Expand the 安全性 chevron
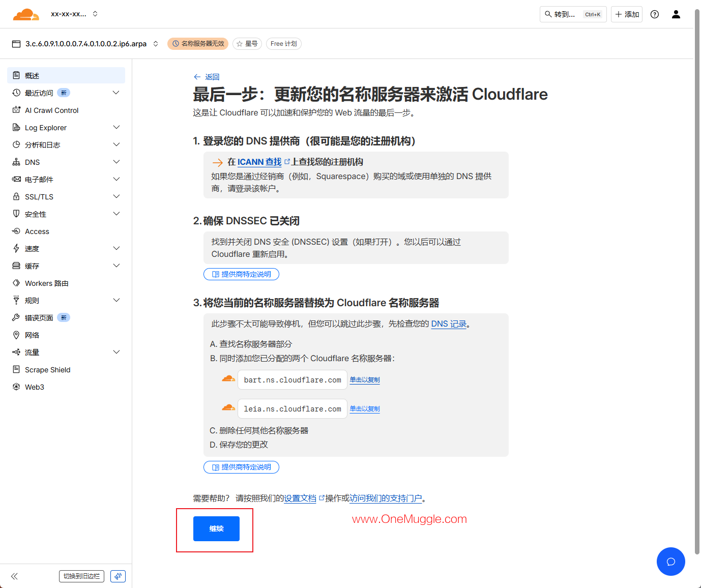The image size is (701, 588). coord(116,214)
